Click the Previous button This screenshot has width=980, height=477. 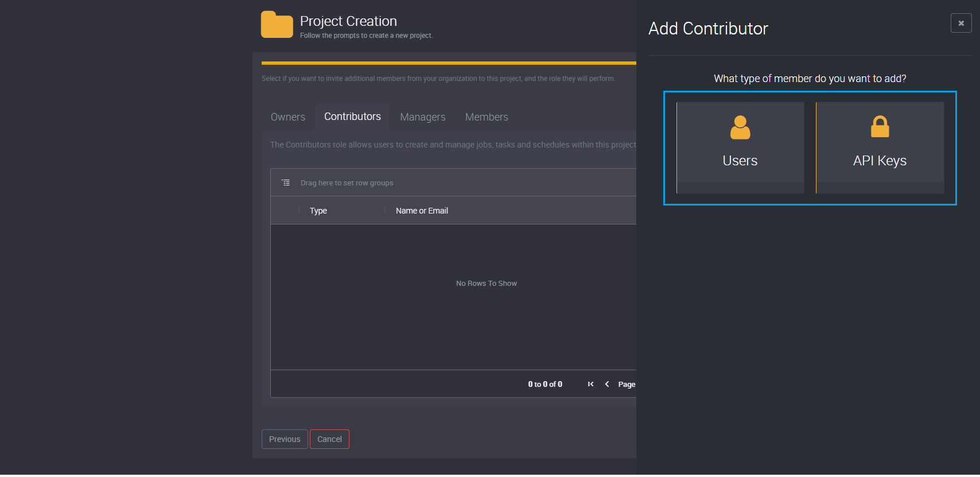tap(285, 439)
